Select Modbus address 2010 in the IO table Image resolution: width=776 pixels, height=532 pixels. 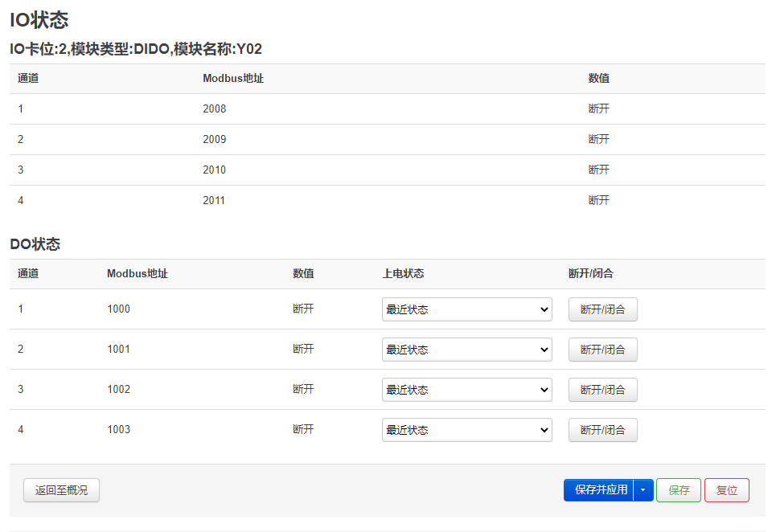(x=214, y=170)
